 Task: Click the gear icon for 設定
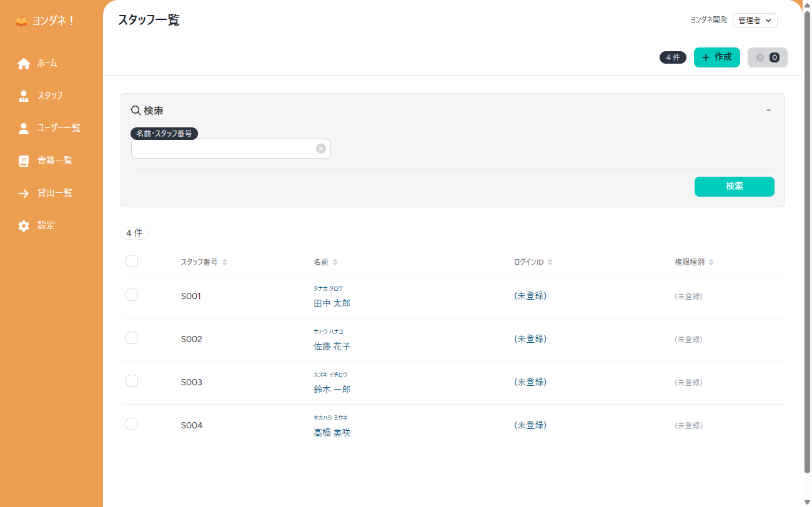(24, 226)
